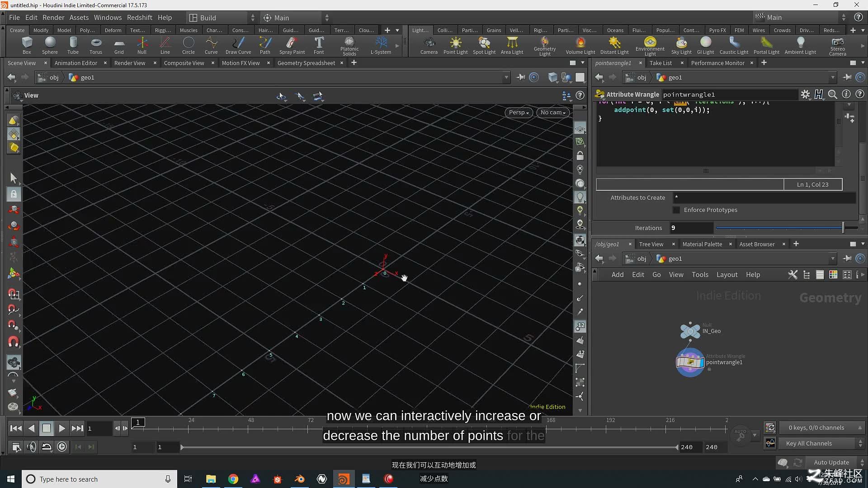
Task: Open the Persp viewport dropdown
Action: 519,113
